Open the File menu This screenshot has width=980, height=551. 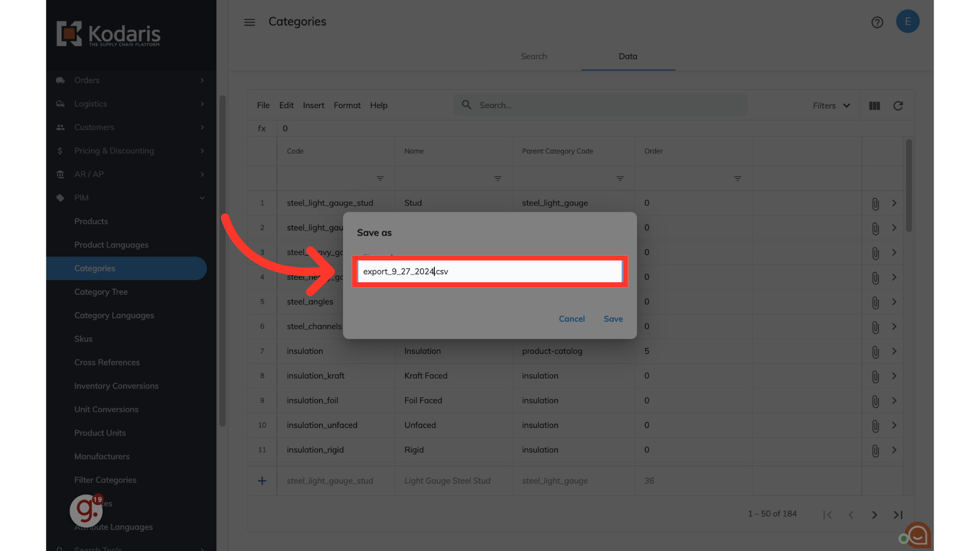(x=263, y=105)
